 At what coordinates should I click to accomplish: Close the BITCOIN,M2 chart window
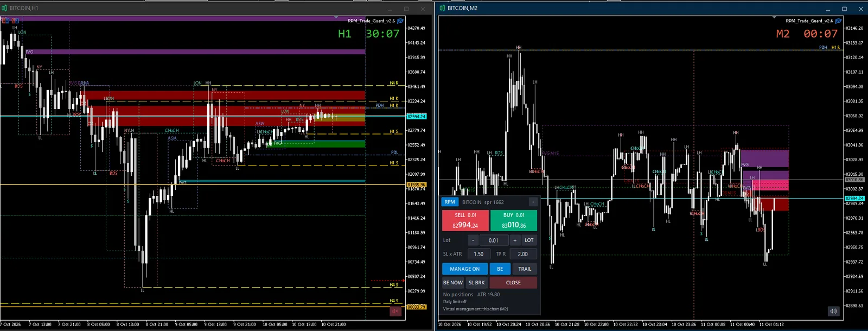pyautogui.click(x=860, y=9)
